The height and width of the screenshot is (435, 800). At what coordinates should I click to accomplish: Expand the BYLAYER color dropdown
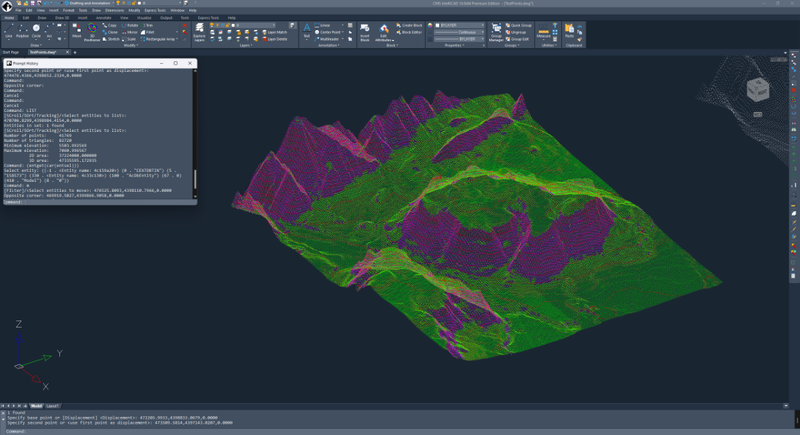coord(483,25)
